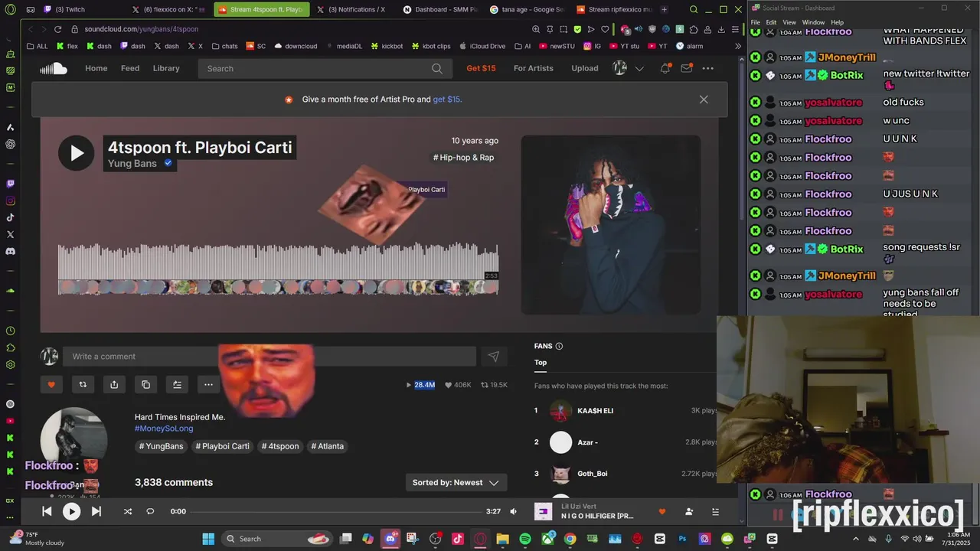Open Twitch in Opera sidebar
Screen dimensions: 980x551
[10, 184]
